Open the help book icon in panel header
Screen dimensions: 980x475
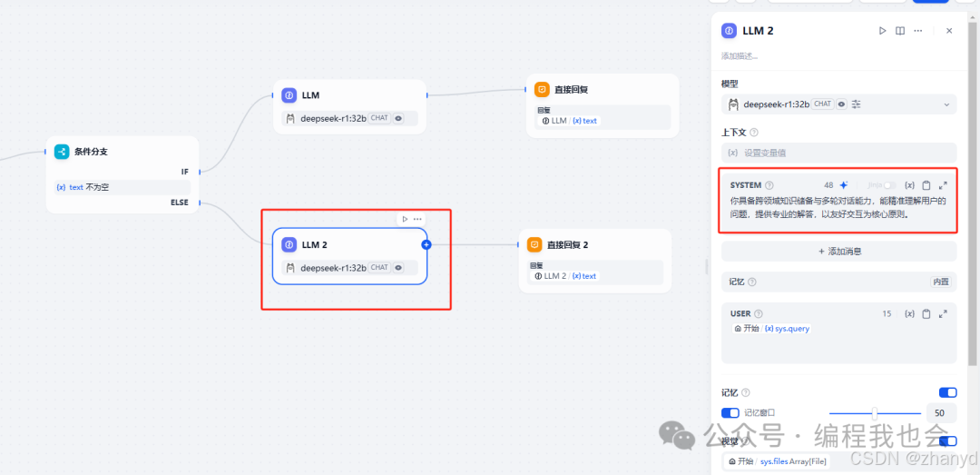click(900, 31)
